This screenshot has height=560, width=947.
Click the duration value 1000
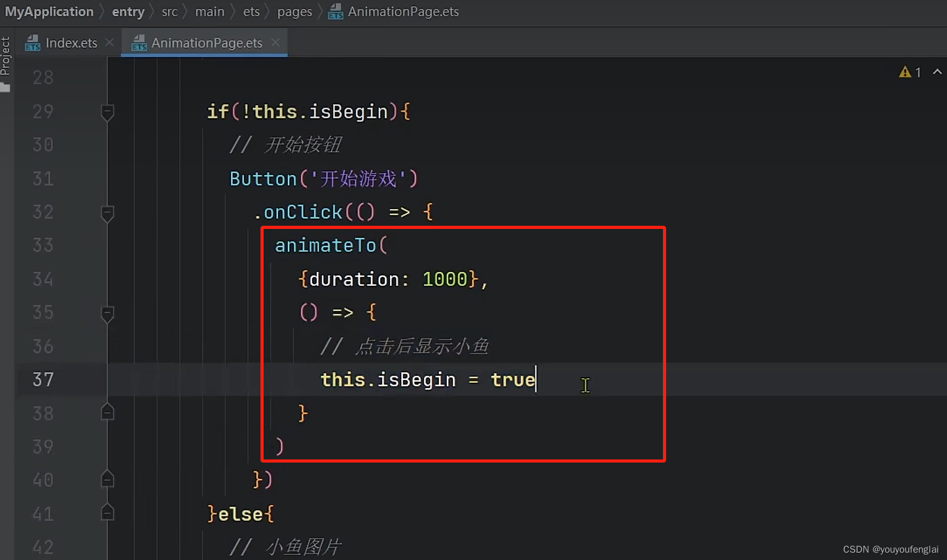(445, 279)
